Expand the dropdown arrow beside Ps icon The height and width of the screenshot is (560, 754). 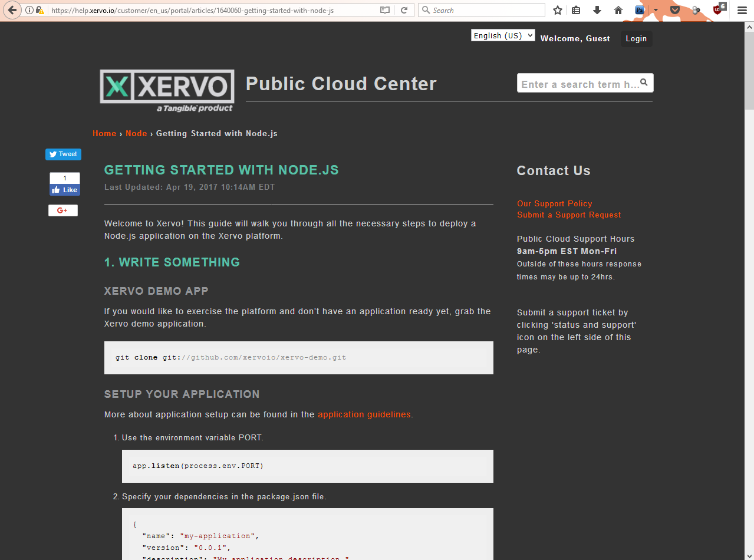[x=655, y=10]
